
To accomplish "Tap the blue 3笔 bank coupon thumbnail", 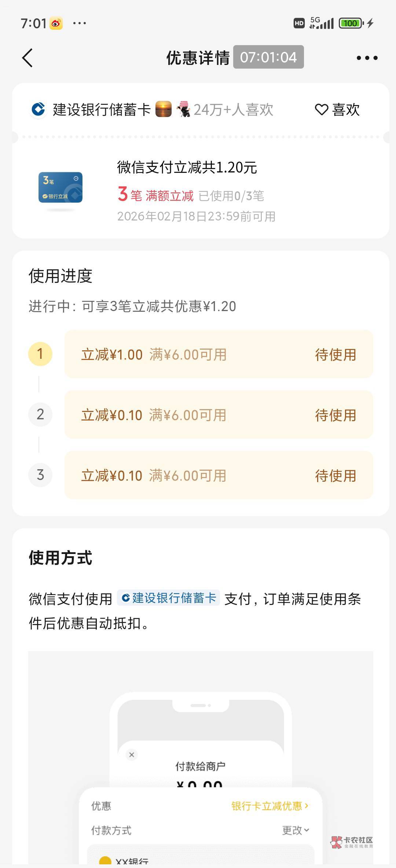I will pos(60,187).
